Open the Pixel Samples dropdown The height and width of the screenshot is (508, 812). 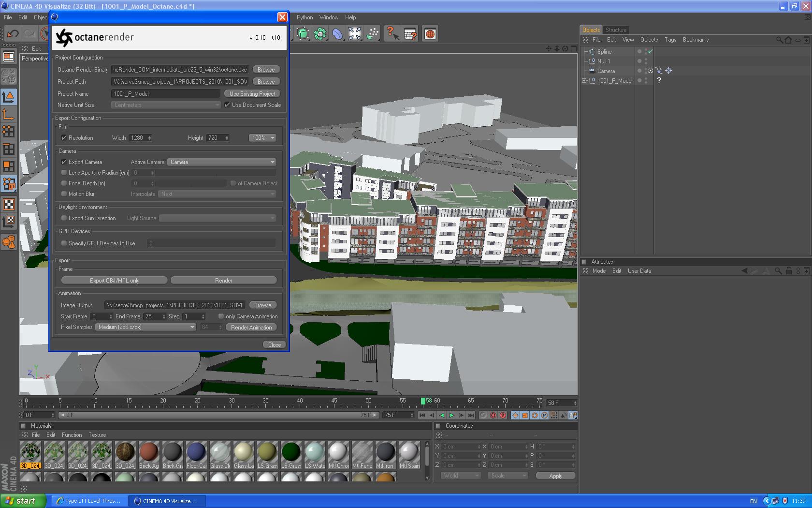[145, 327]
